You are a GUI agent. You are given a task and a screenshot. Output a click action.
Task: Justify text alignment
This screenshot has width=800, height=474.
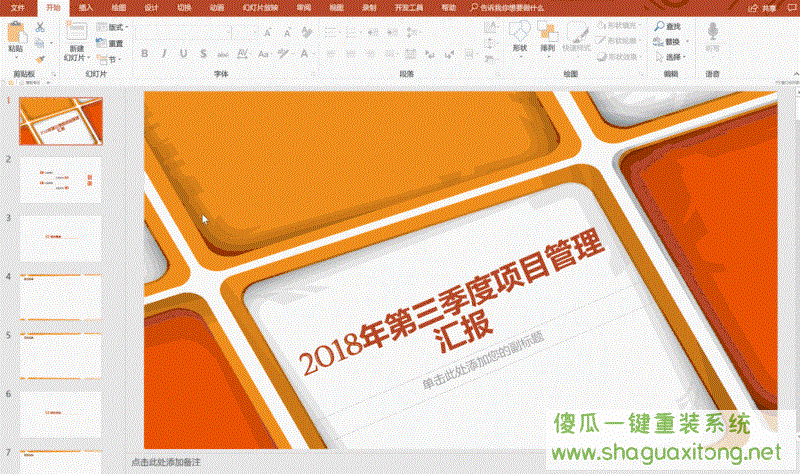pyautogui.click(x=389, y=54)
